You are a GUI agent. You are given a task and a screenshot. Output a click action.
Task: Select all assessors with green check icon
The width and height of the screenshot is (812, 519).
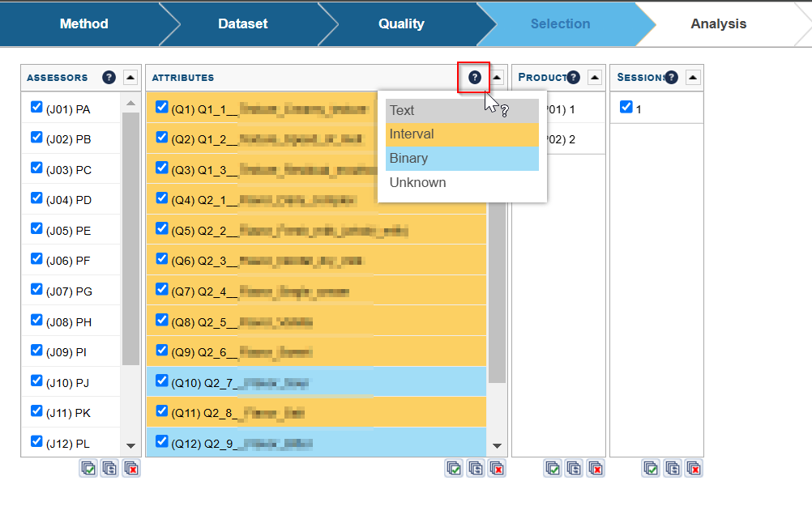tap(88, 468)
